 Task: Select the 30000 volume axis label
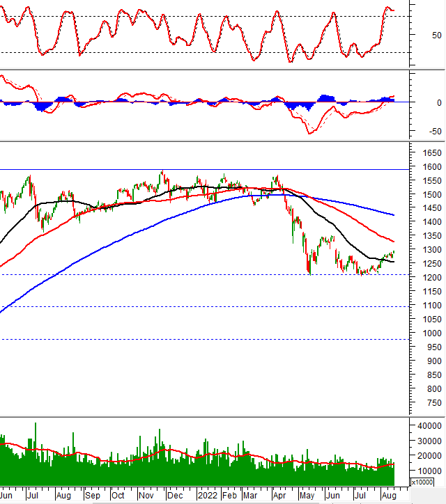tap(429, 441)
